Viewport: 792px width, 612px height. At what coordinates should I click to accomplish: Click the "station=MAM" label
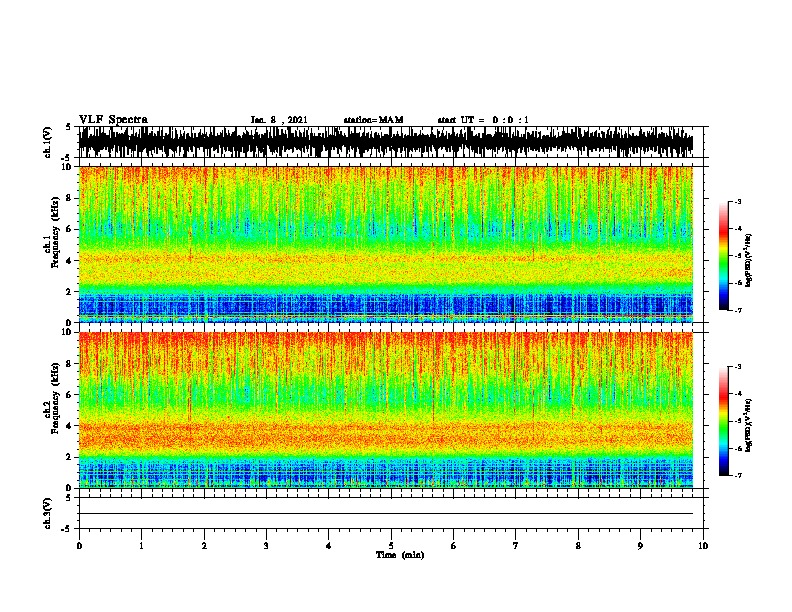373,120
